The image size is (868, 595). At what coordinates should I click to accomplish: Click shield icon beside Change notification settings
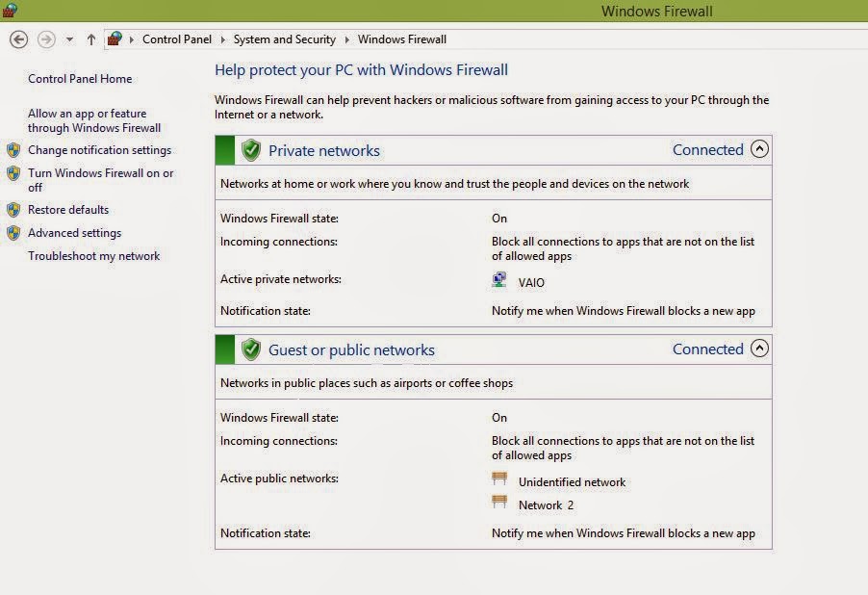tap(13, 150)
